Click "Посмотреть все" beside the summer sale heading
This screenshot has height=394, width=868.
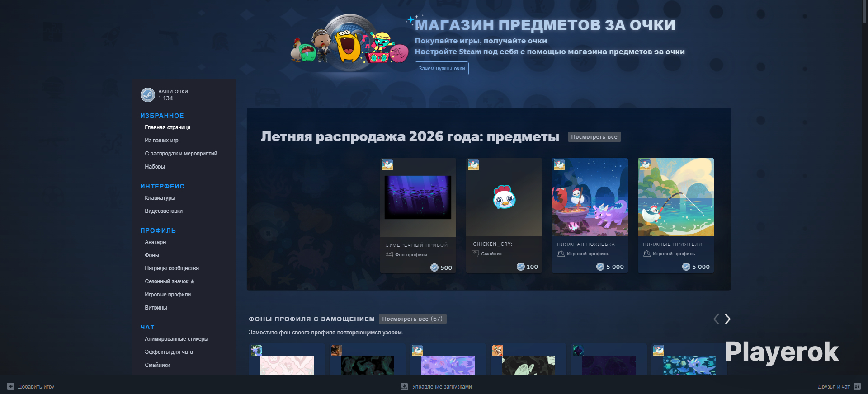click(x=594, y=137)
